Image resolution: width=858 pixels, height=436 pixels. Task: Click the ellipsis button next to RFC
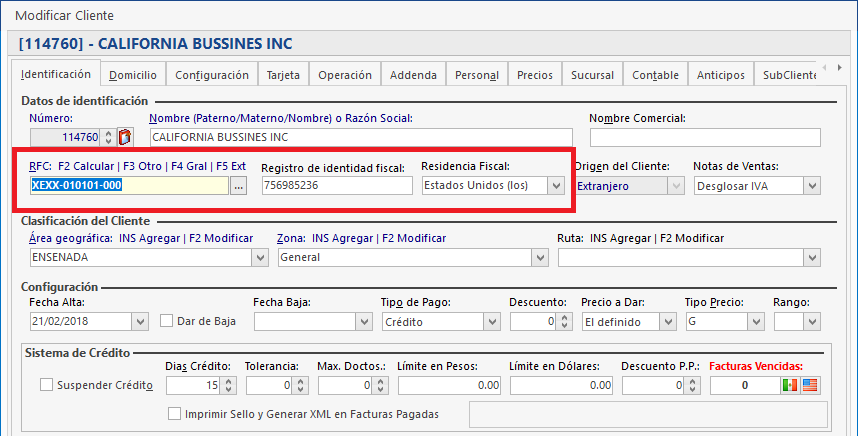click(x=238, y=185)
